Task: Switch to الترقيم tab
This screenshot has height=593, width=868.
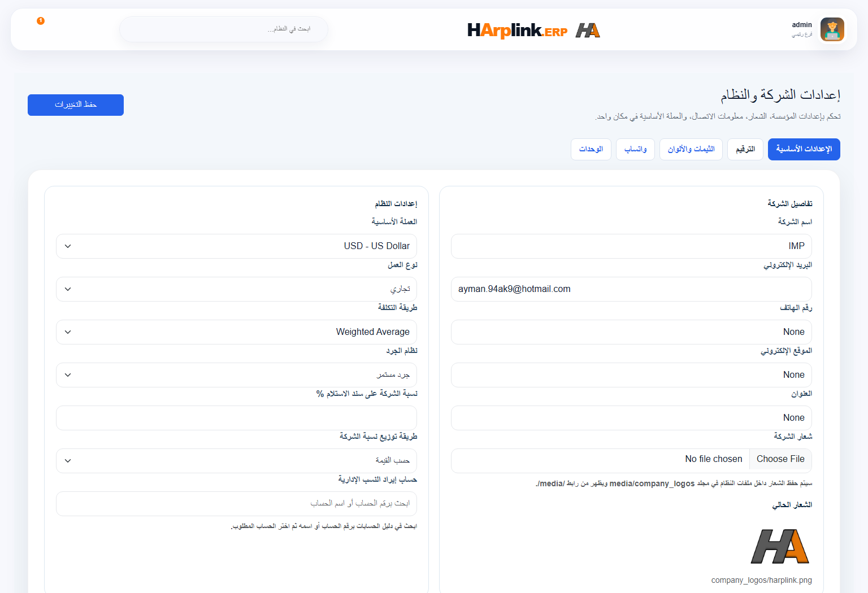Action: coord(745,149)
